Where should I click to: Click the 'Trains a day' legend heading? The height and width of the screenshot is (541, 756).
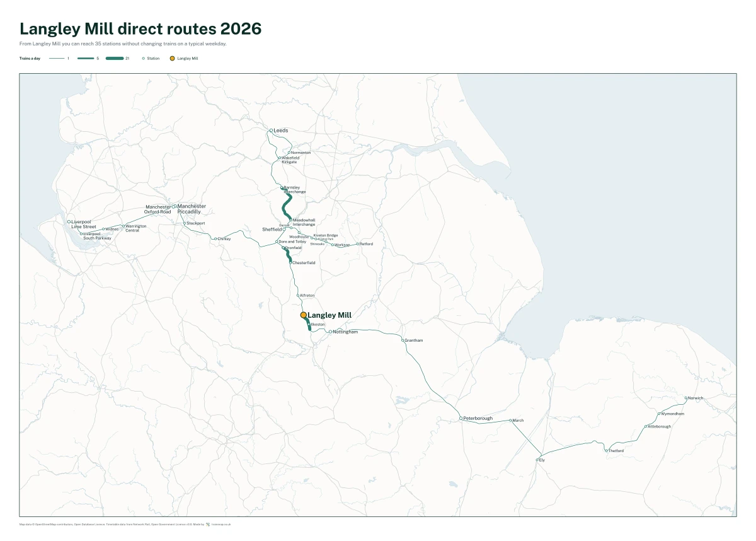pos(30,58)
